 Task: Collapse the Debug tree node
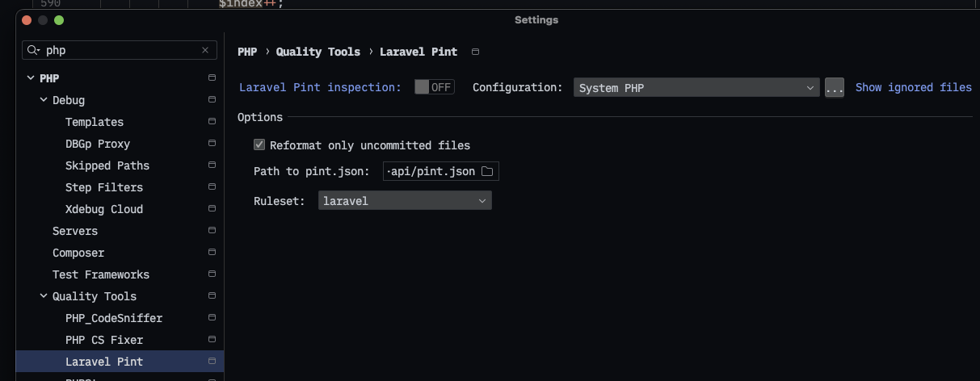coord(44,100)
